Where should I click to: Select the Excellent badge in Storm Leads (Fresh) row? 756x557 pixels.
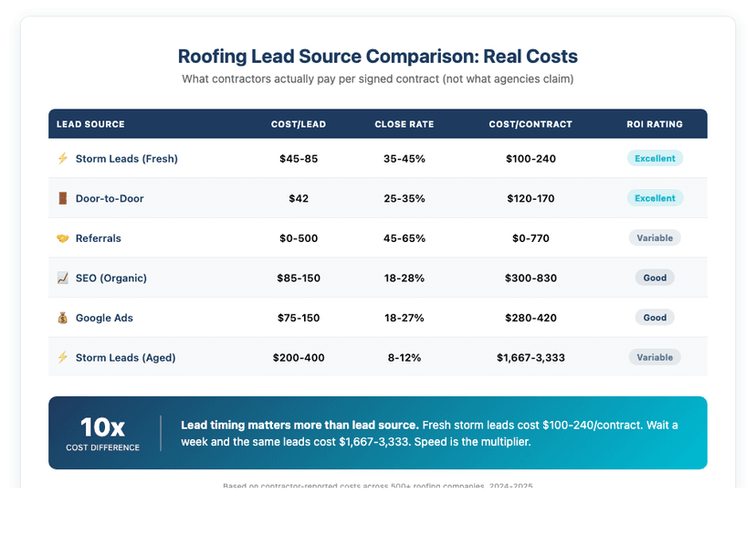click(x=655, y=158)
